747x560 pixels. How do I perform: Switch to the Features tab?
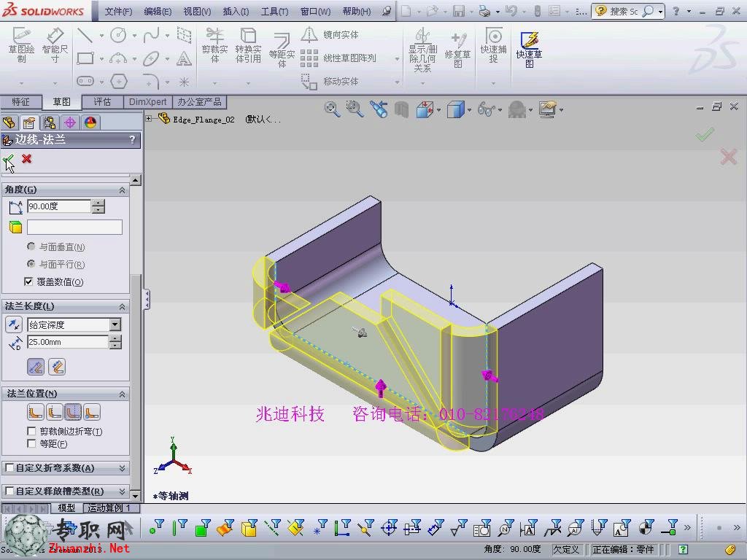pos(20,102)
